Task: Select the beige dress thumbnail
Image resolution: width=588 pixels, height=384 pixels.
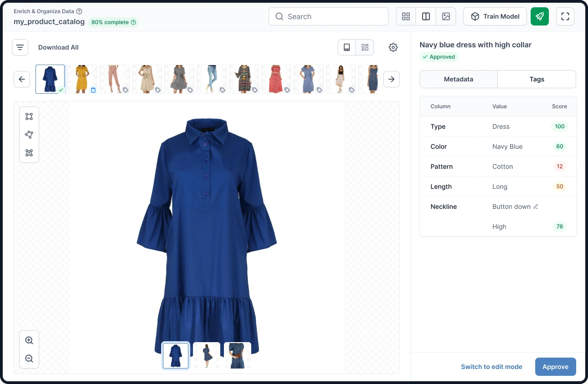Action: (x=147, y=79)
